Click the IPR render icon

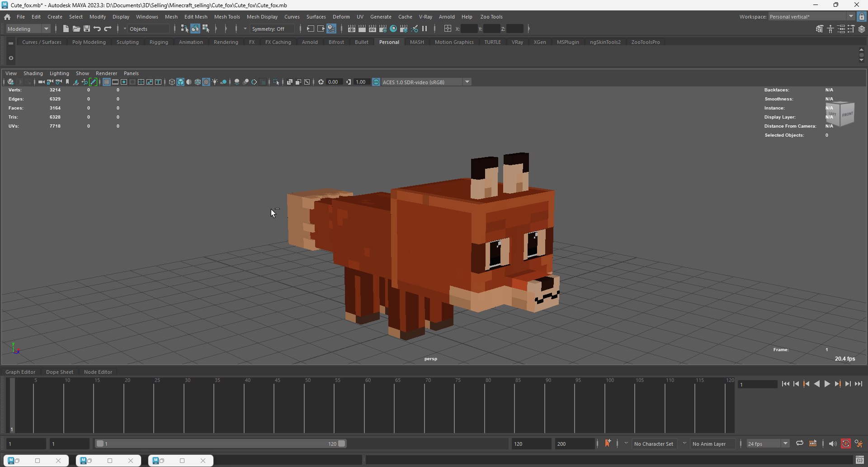point(373,29)
